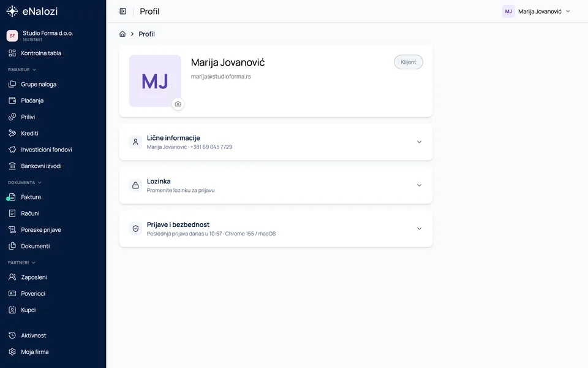
Task: Click the Poreske prijave icon
Action: [12, 230]
